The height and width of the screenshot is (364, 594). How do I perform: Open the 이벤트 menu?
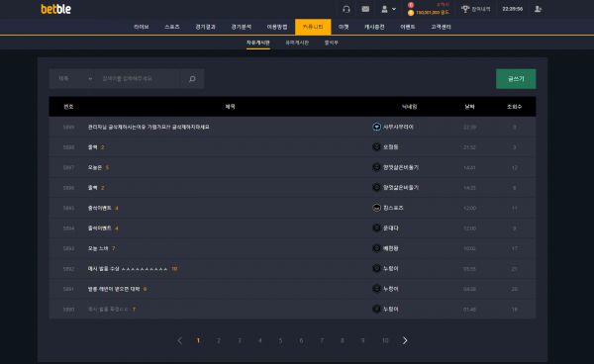tap(408, 27)
